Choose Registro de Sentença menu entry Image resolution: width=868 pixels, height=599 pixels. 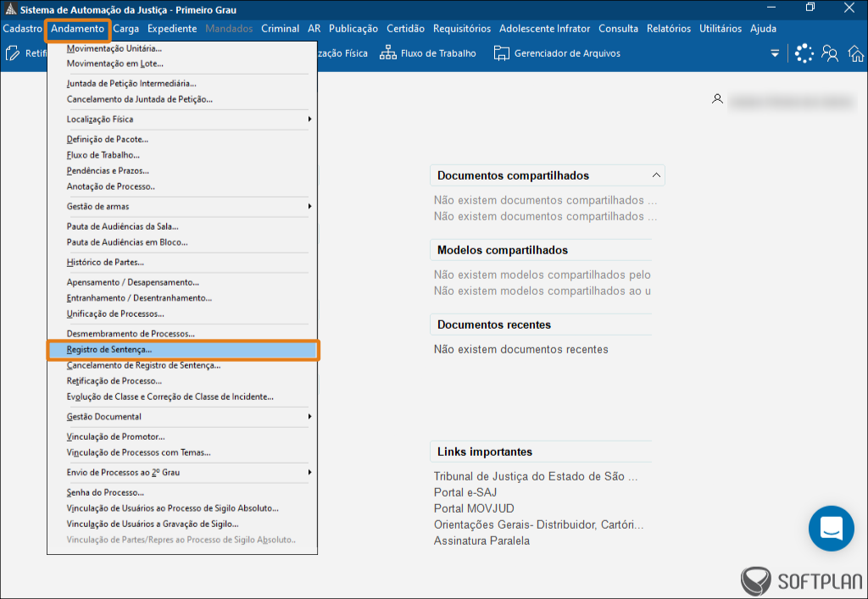(183, 350)
